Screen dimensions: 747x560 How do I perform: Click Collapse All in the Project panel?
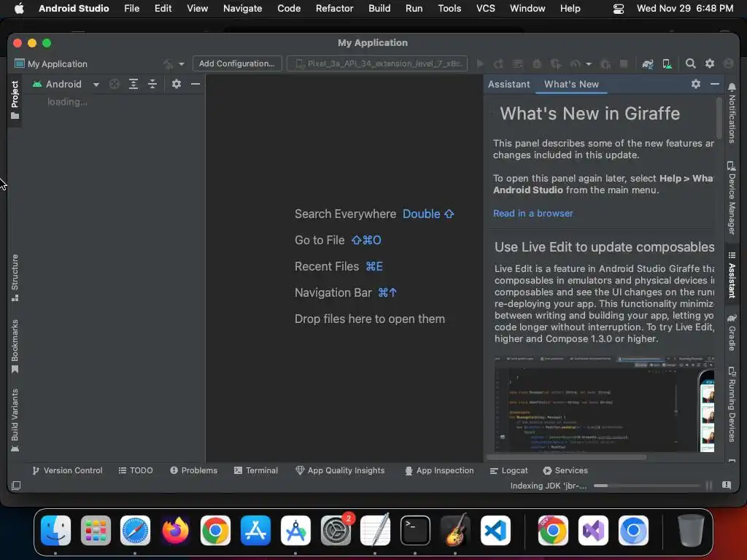pos(152,85)
